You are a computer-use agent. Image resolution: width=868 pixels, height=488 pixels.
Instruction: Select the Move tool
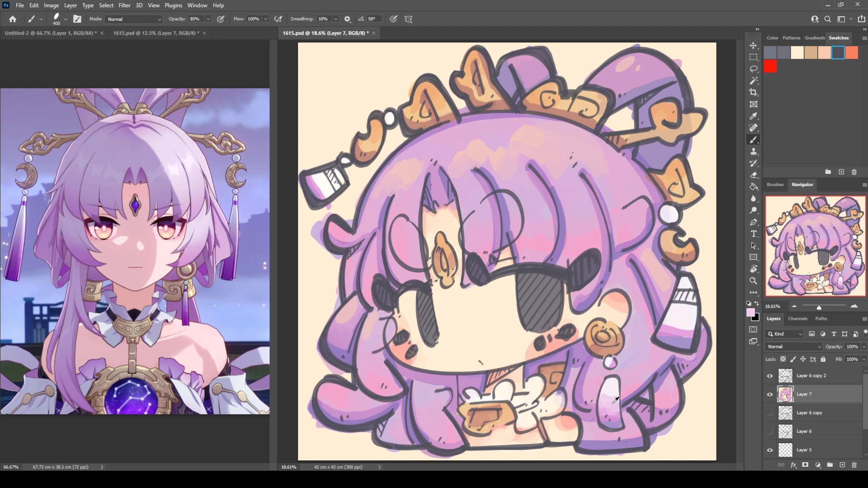(754, 46)
